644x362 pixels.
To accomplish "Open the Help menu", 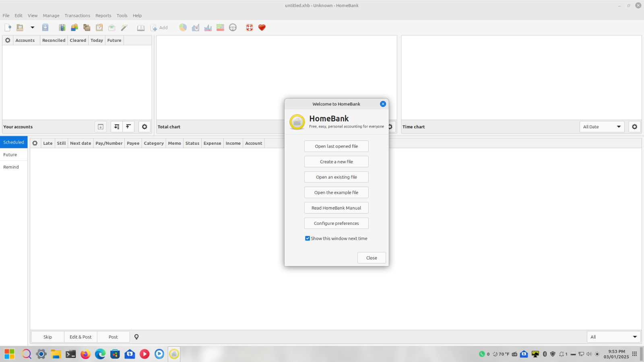I will (x=137, y=16).
